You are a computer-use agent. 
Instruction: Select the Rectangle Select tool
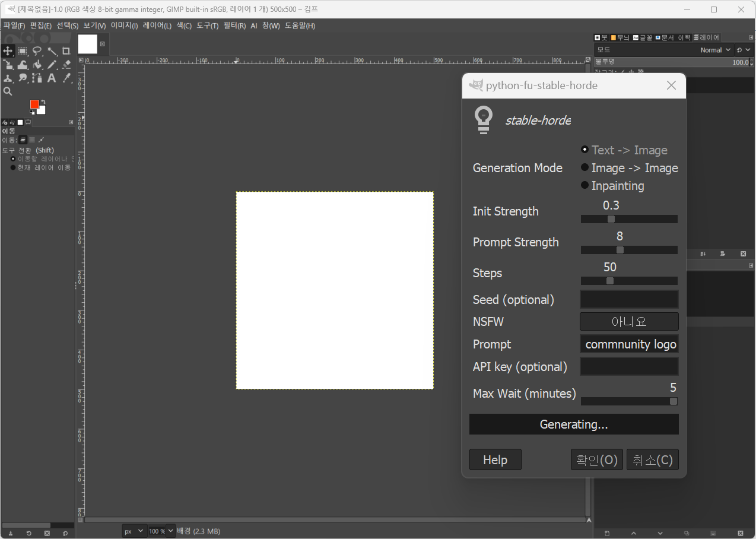[x=23, y=51]
